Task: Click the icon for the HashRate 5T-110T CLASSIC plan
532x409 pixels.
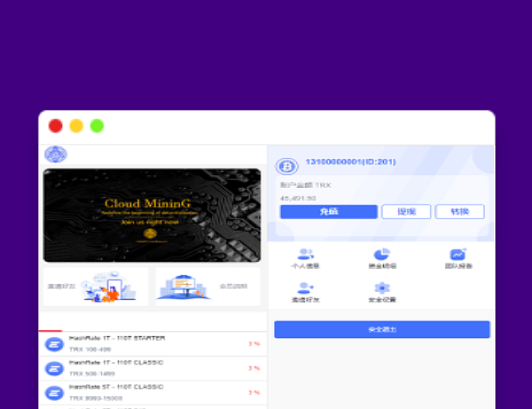Action: pyautogui.click(x=54, y=392)
